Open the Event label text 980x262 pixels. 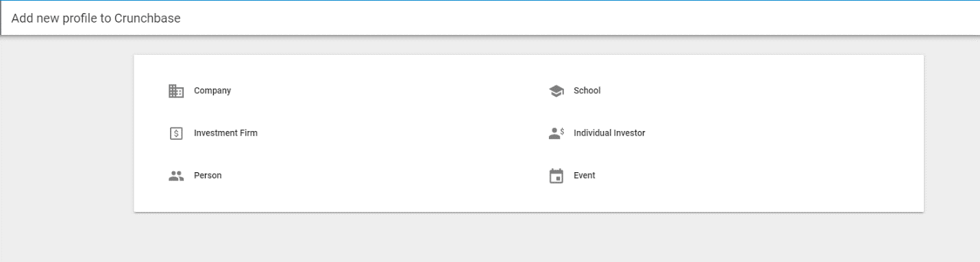585,176
